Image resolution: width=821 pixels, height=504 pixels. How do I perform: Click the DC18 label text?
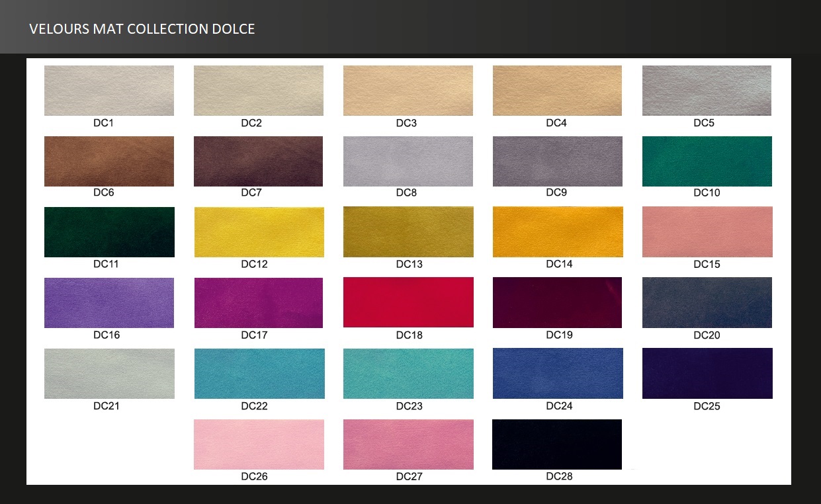pos(409,335)
